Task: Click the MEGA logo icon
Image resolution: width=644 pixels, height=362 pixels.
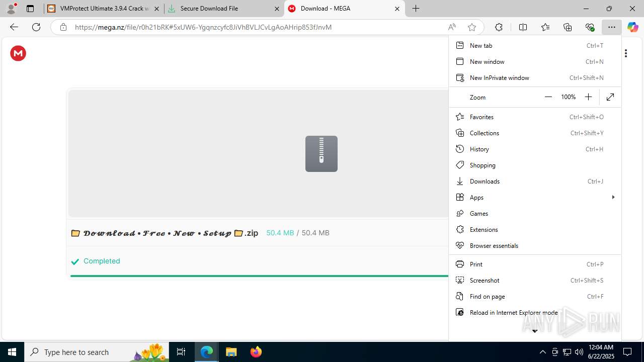Action: coord(18,53)
